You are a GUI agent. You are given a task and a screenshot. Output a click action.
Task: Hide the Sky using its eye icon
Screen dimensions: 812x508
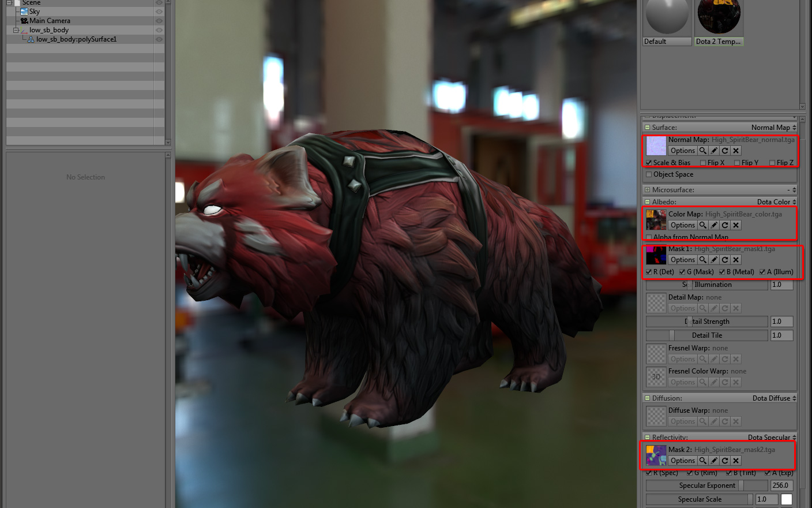(159, 12)
